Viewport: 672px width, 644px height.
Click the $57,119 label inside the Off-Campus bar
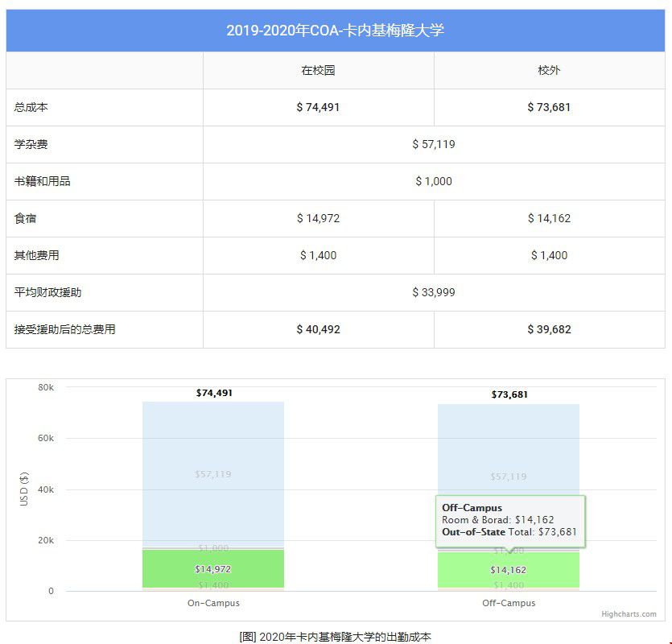pyautogui.click(x=509, y=477)
